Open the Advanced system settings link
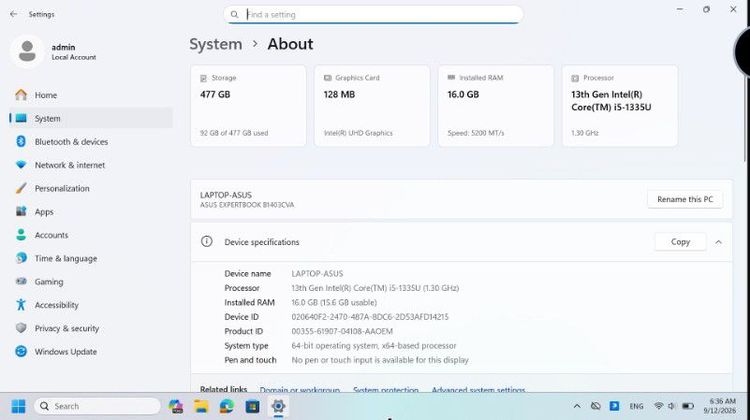Image resolution: width=750 pixels, height=420 pixels. pyautogui.click(x=478, y=390)
